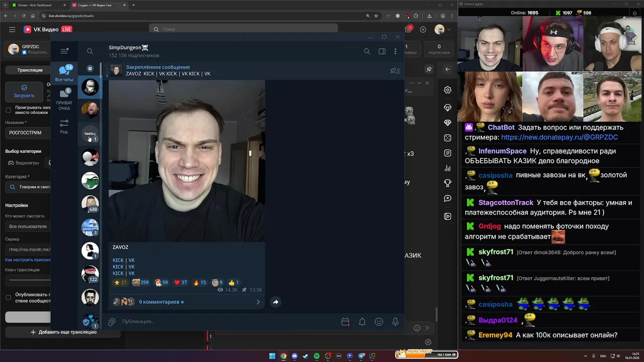Open VK Video create plus button
Image resolution: width=644 pixels, height=362 pixels.
tap(423, 30)
